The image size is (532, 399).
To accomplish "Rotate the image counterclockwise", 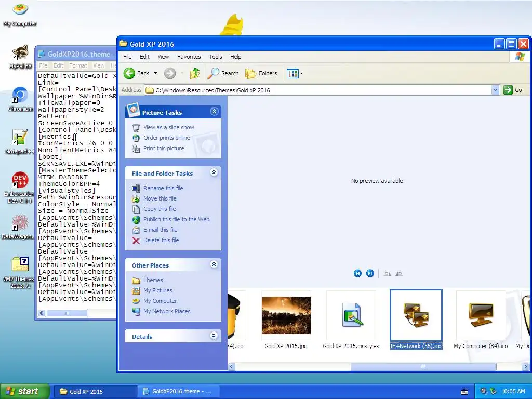I will pos(400,273).
